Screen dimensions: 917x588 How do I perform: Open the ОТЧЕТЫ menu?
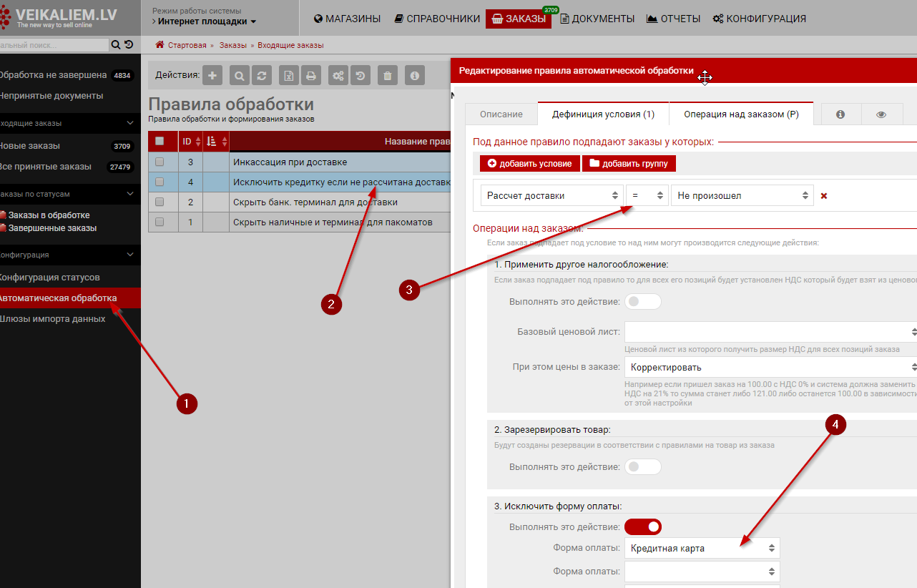click(x=673, y=19)
